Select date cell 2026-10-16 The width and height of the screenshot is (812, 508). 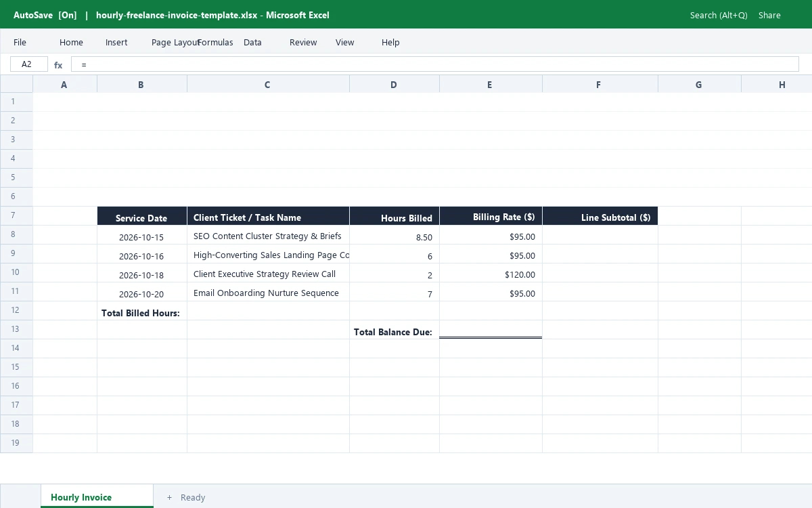[x=142, y=254]
